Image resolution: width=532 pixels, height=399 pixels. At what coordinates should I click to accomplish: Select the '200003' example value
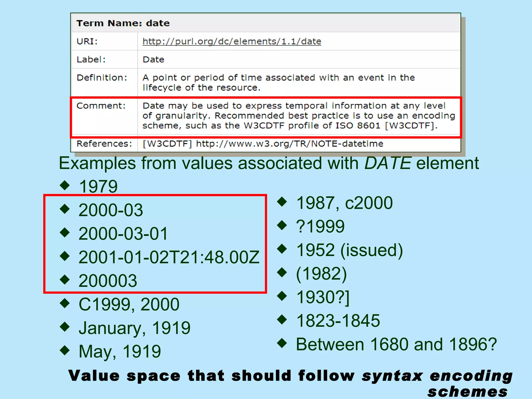[x=108, y=281]
